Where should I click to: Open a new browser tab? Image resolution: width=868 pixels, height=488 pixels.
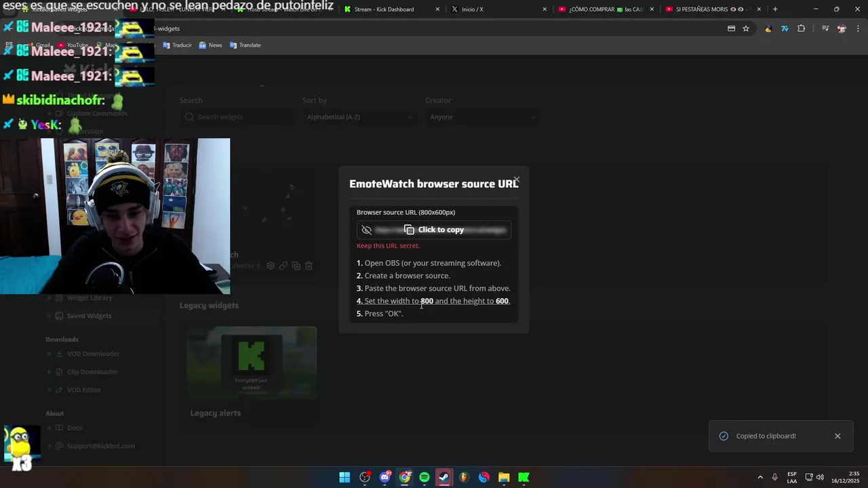point(775,9)
